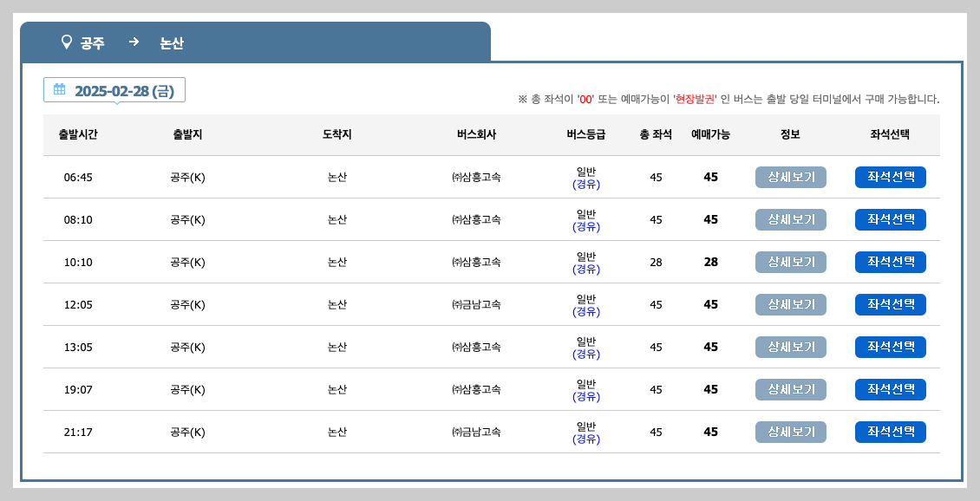
Task: Open 상세보기 for the 21:17 bus
Action: (790, 432)
